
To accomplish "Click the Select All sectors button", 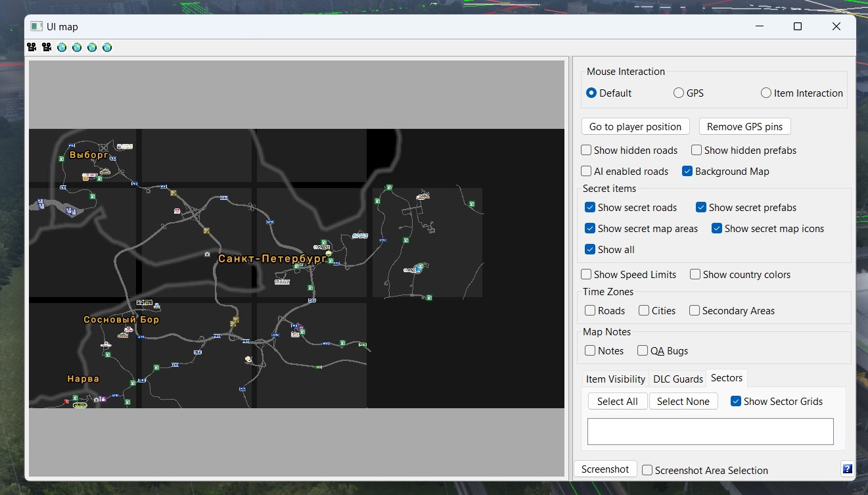I will tap(618, 402).
